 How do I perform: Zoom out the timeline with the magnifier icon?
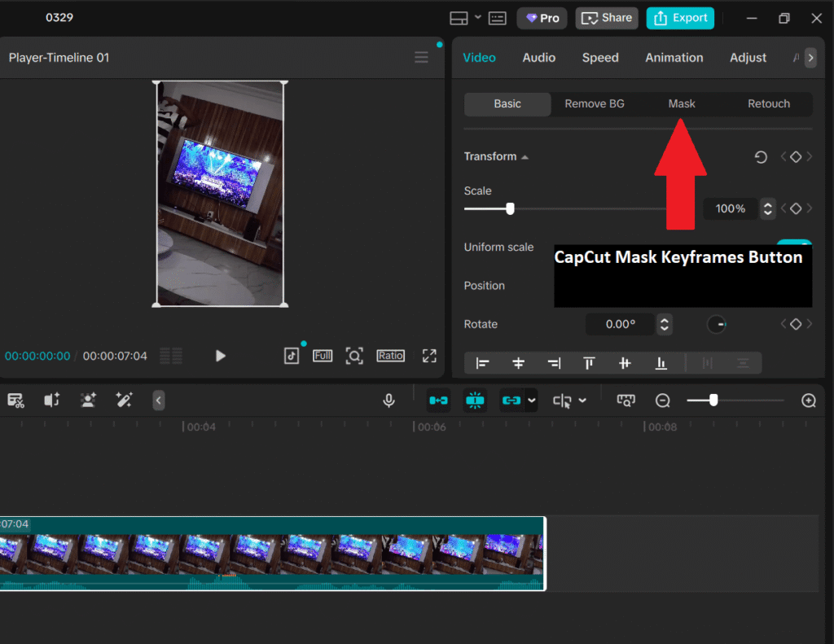tap(662, 400)
